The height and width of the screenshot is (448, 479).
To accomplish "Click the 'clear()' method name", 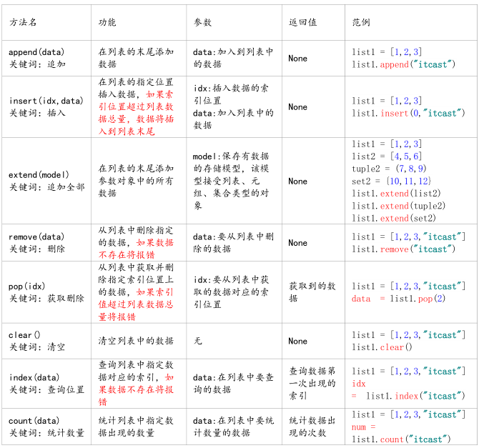I will click(24, 335).
